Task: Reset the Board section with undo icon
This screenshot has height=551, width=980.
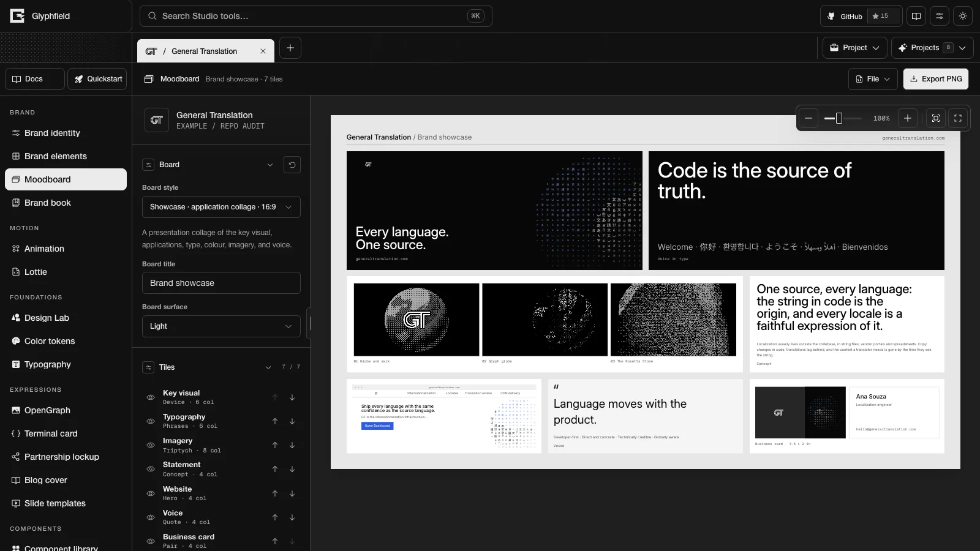Action: [292, 165]
